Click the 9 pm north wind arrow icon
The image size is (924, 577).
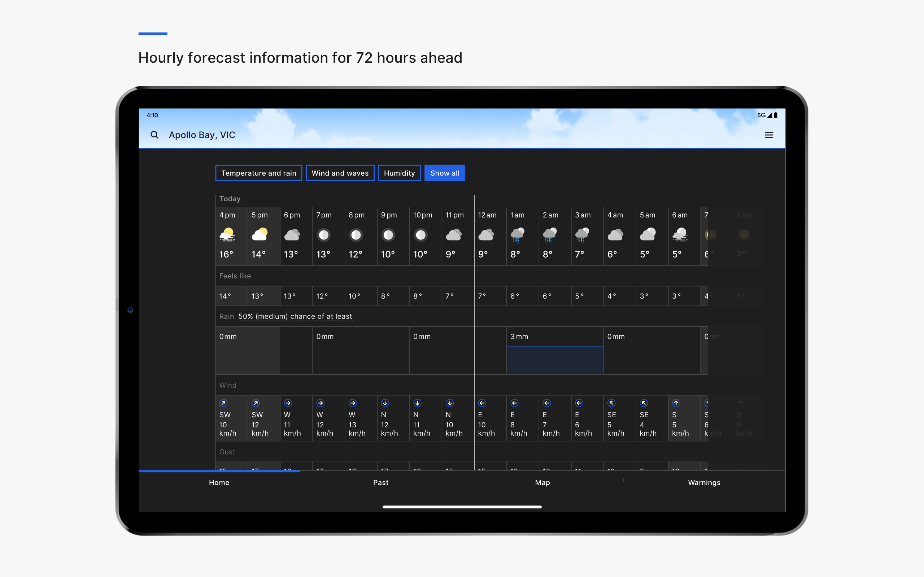click(x=385, y=403)
